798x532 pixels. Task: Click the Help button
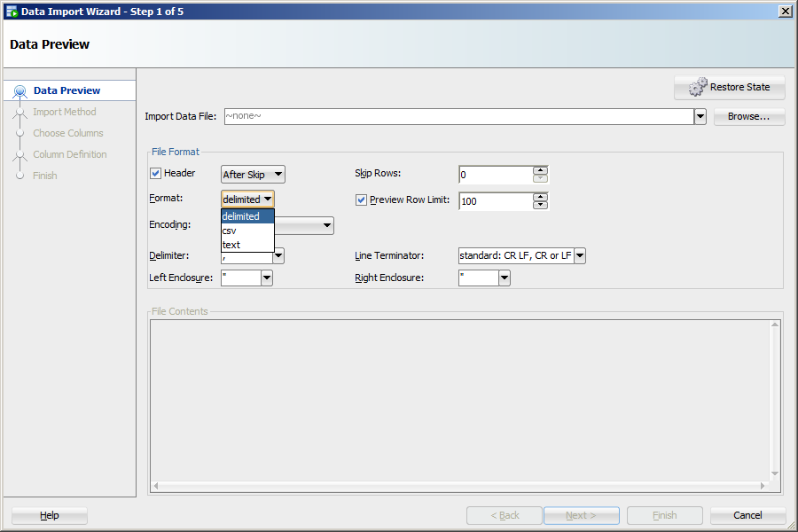tap(50, 516)
